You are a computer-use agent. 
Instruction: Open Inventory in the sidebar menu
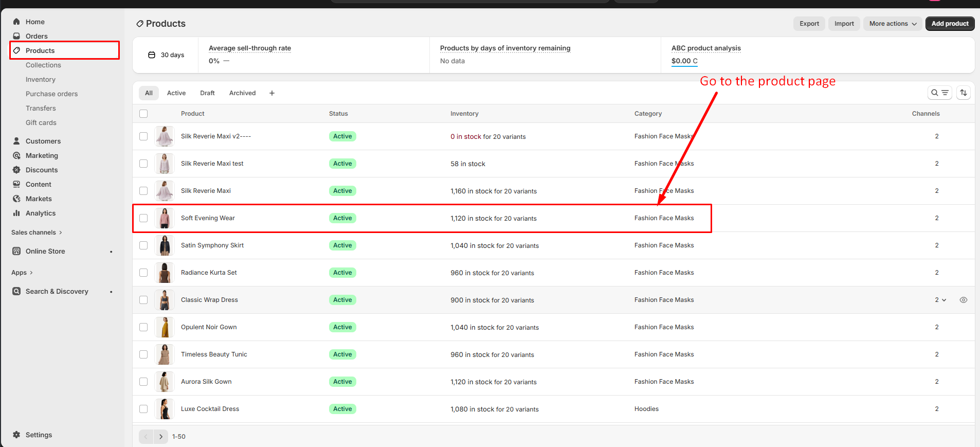point(41,79)
